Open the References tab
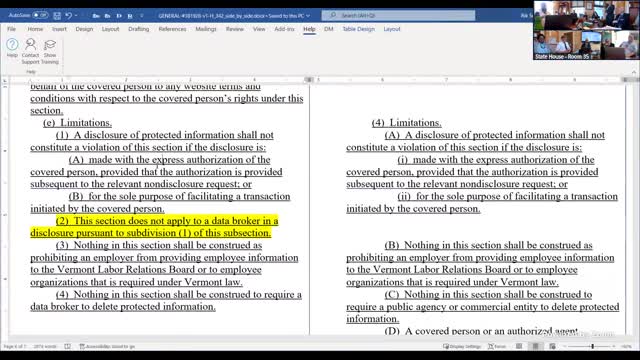 pos(172,29)
